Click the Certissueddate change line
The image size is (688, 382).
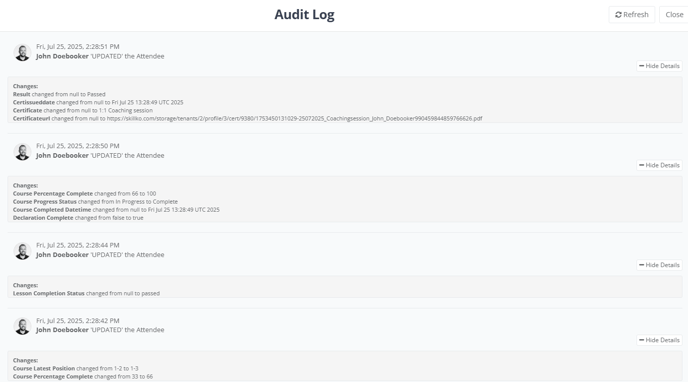coord(98,102)
